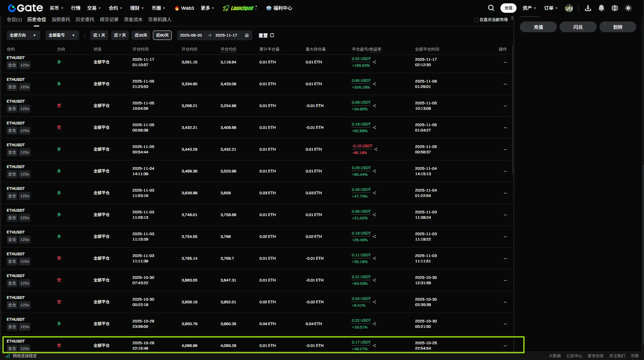Viewport: 644px width, 360px height.
Task: Switch to the 当前委托 tab
Action: point(61,19)
